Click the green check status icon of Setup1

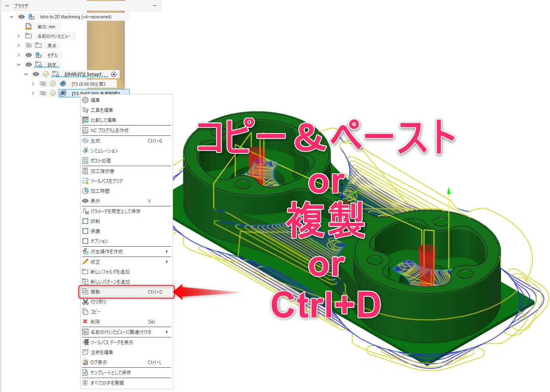click(x=46, y=74)
